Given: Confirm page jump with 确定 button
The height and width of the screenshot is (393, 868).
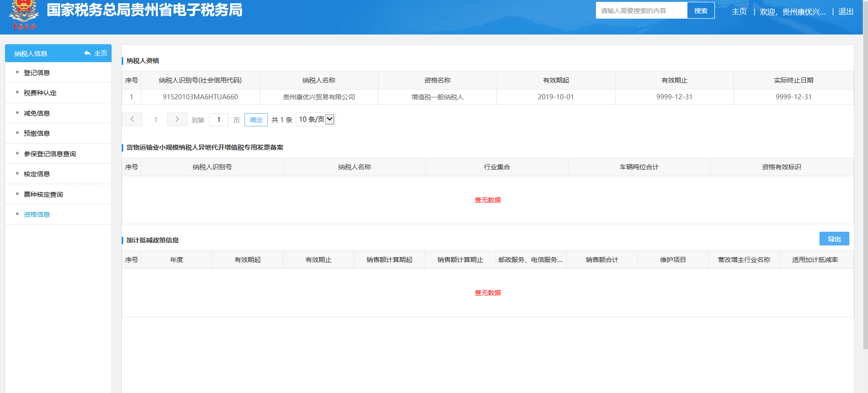Looking at the screenshot, I should click(x=256, y=120).
